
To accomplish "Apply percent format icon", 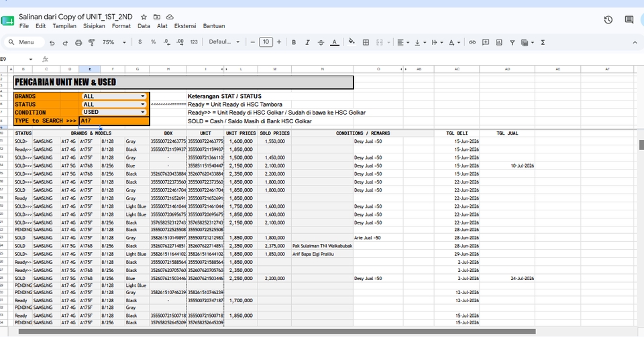I will [153, 42].
